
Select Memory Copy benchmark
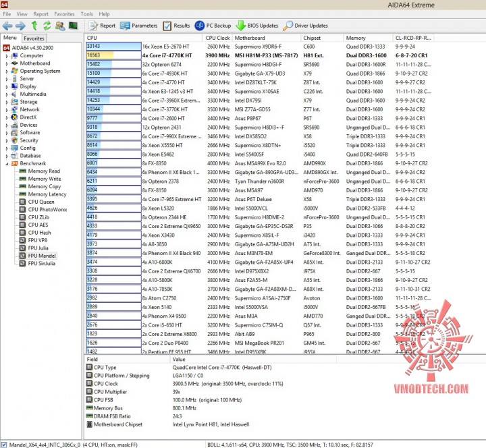45,186
